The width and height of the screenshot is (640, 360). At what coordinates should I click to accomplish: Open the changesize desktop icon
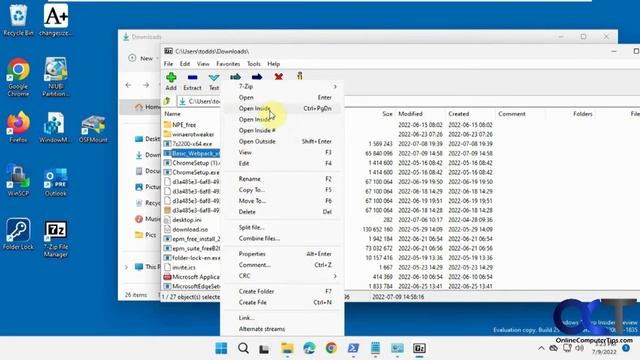(56, 20)
